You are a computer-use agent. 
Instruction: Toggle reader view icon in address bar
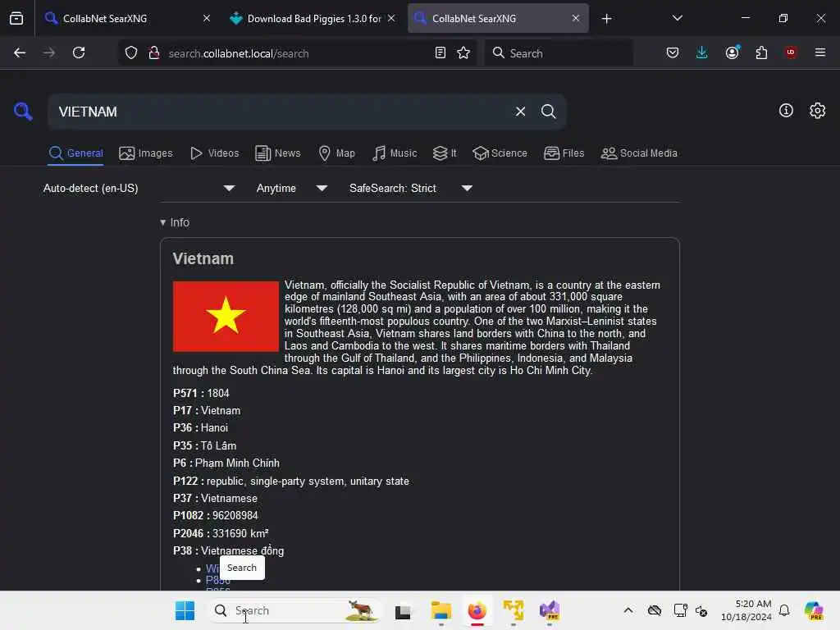pyautogui.click(x=441, y=53)
